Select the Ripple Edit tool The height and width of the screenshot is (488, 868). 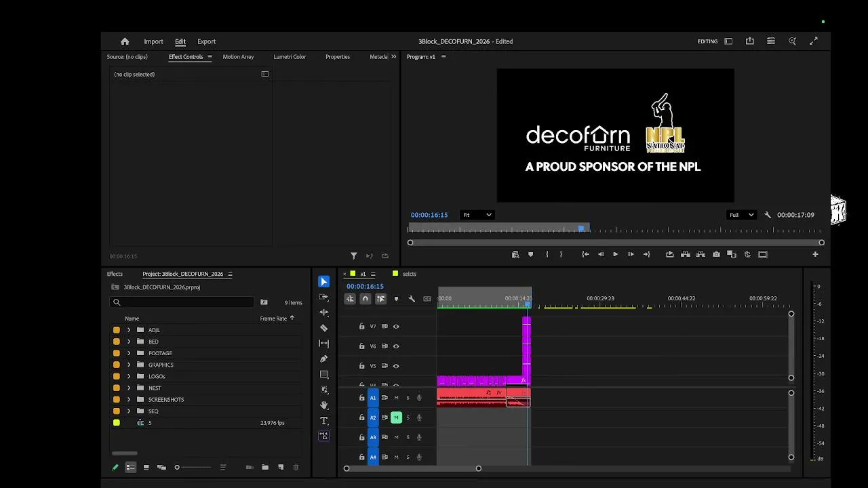click(324, 312)
